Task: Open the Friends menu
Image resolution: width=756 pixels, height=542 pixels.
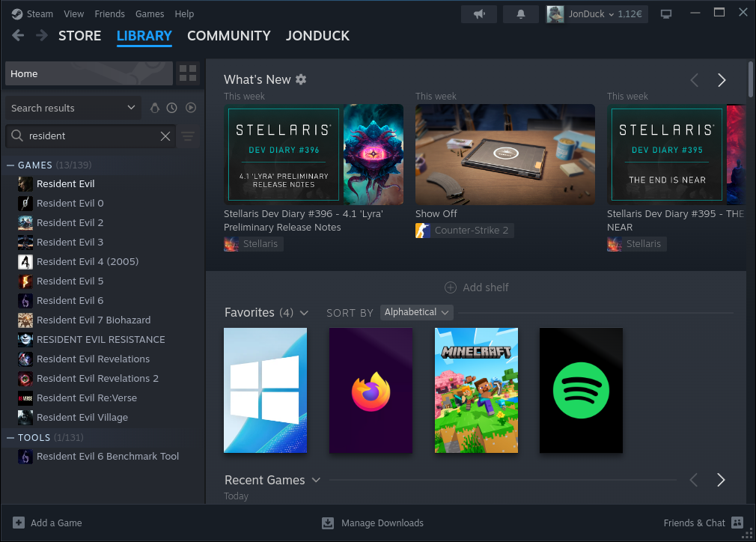Action: tap(109, 14)
